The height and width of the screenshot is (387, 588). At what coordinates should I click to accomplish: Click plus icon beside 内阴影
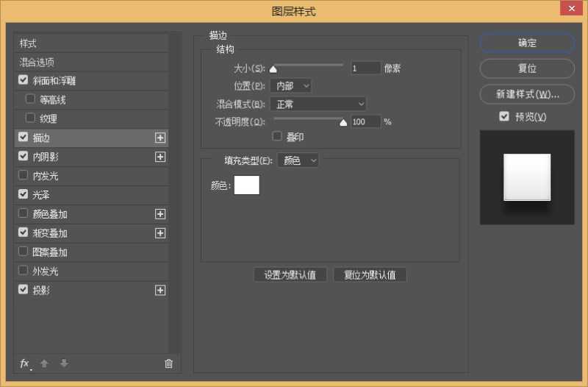coord(160,157)
